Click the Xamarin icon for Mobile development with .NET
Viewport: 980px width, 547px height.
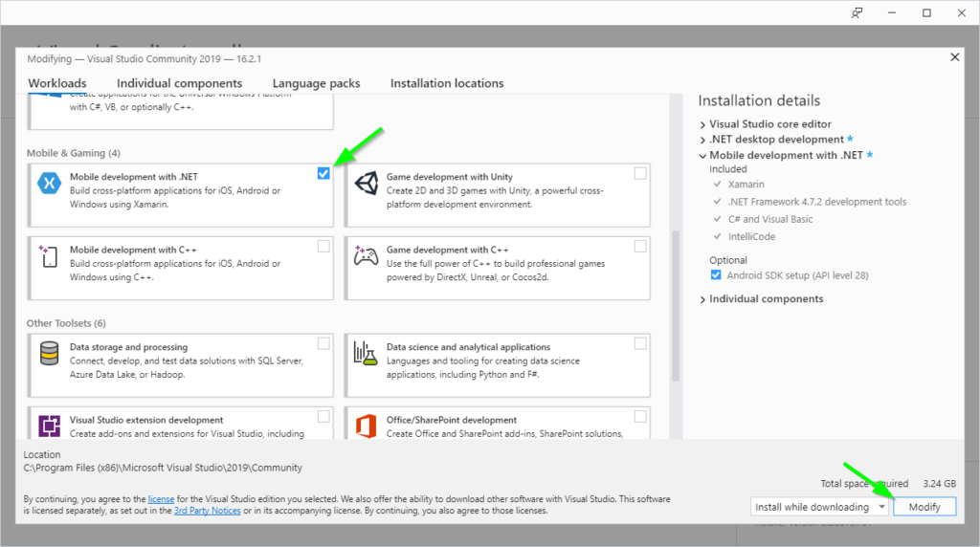click(x=49, y=184)
